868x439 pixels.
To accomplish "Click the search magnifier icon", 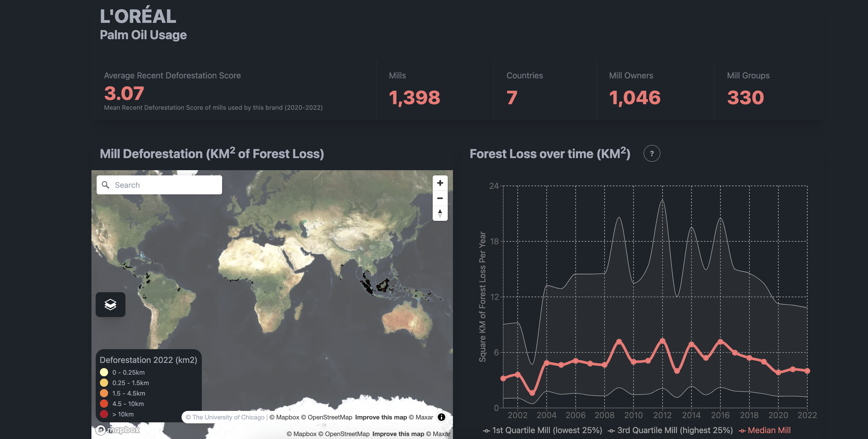I will point(105,185).
